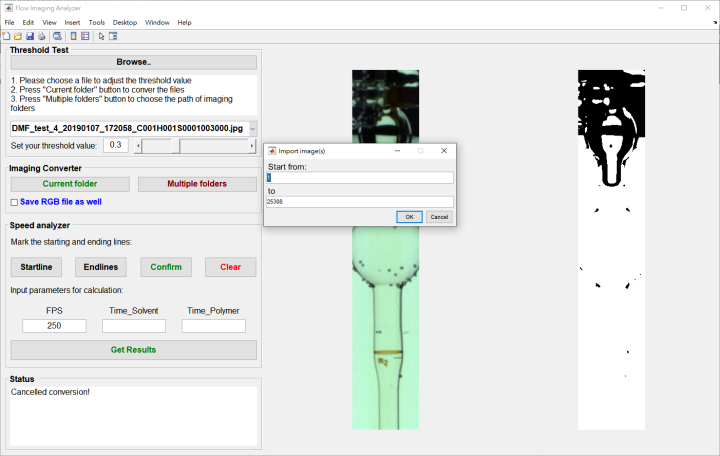Enable 'Save RGB file as well' checkbox
720x456 pixels.
[14, 202]
